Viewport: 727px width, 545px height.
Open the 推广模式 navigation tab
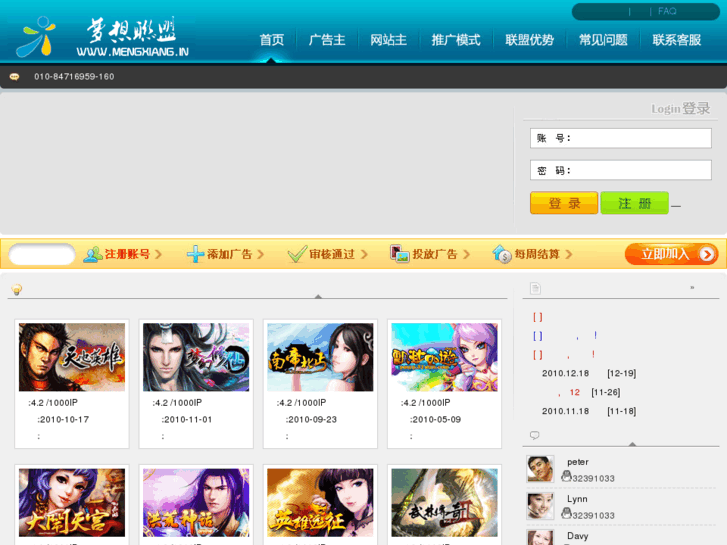tap(456, 40)
